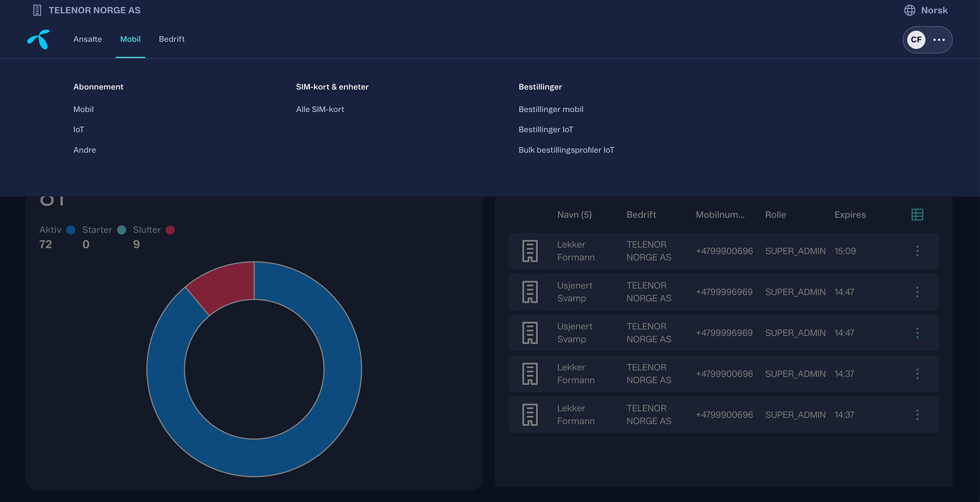Viewport: 980px width, 502px height.
Task: Click the building icon of the last row 14:37
Action: (x=530, y=415)
